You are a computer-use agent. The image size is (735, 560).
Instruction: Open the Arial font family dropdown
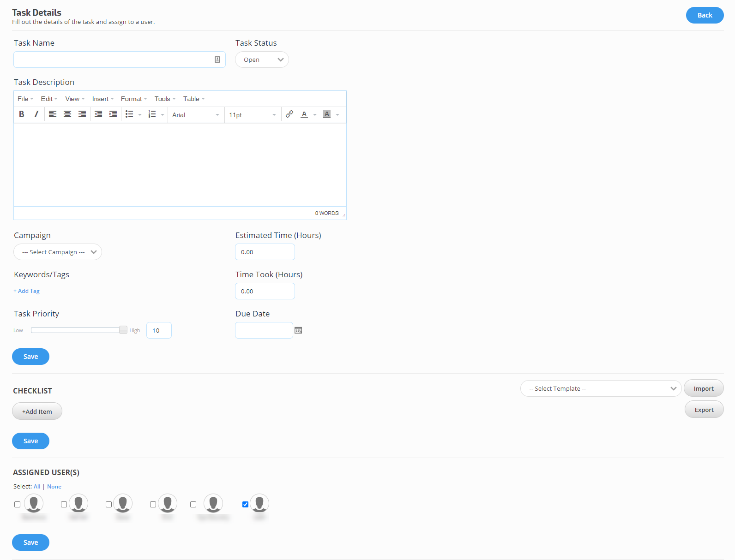pyautogui.click(x=196, y=115)
